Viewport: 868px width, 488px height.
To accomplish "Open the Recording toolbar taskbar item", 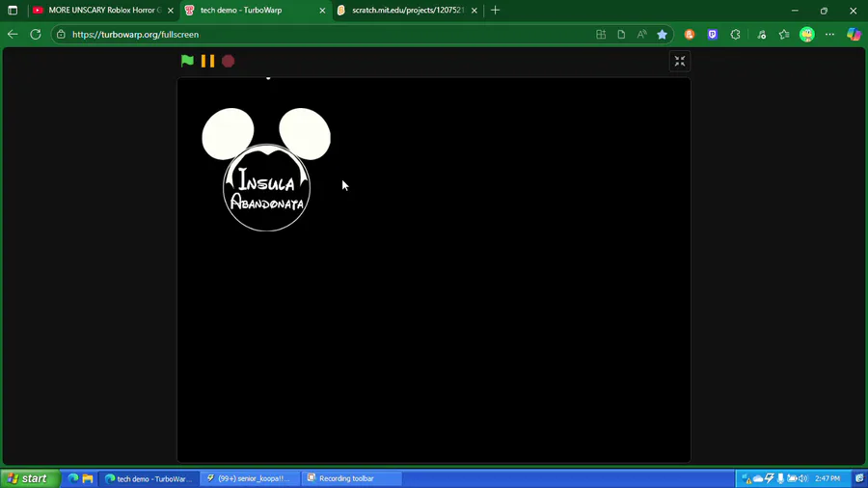I will (x=352, y=478).
